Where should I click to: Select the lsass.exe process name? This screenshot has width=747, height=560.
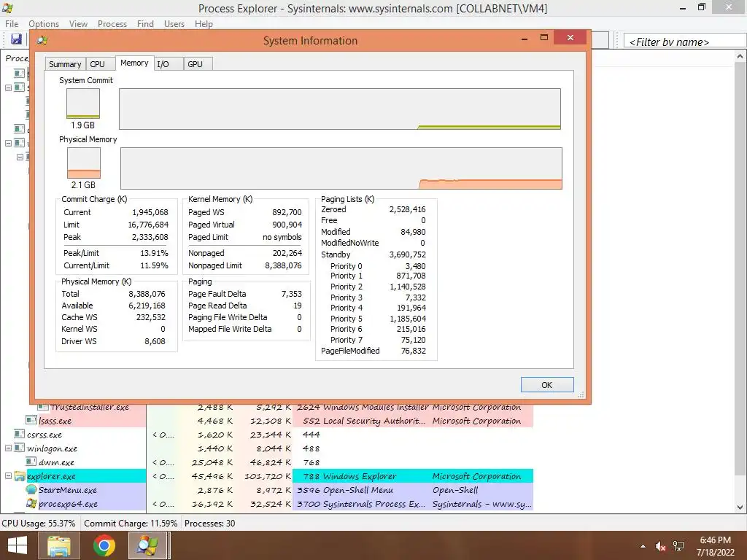pyautogui.click(x=55, y=421)
